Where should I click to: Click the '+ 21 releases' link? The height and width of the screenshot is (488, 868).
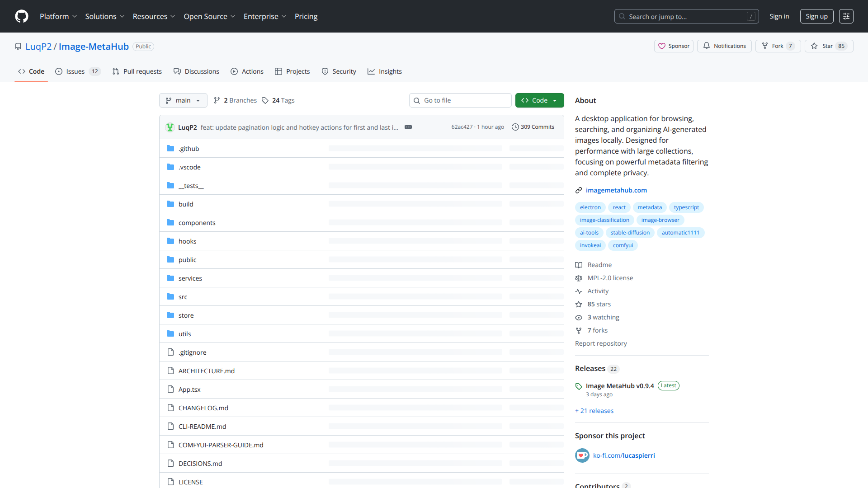tap(594, 410)
